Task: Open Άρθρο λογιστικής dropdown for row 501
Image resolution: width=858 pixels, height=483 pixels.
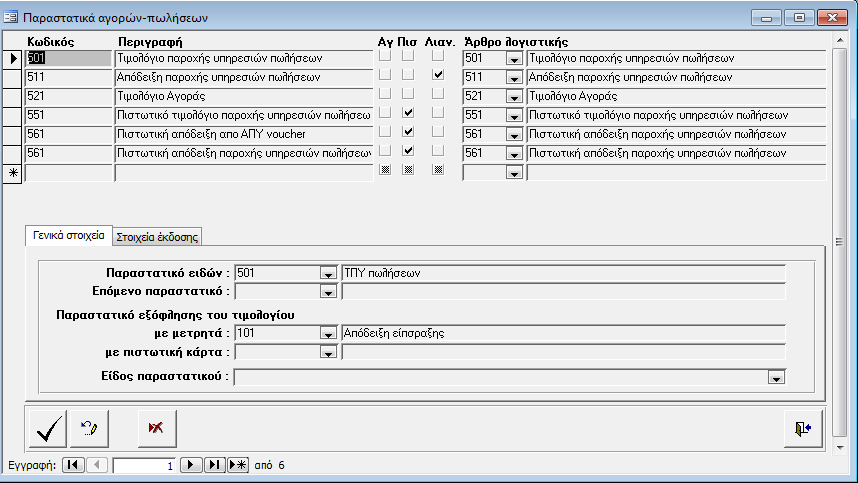Action: [x=515, y=59]
